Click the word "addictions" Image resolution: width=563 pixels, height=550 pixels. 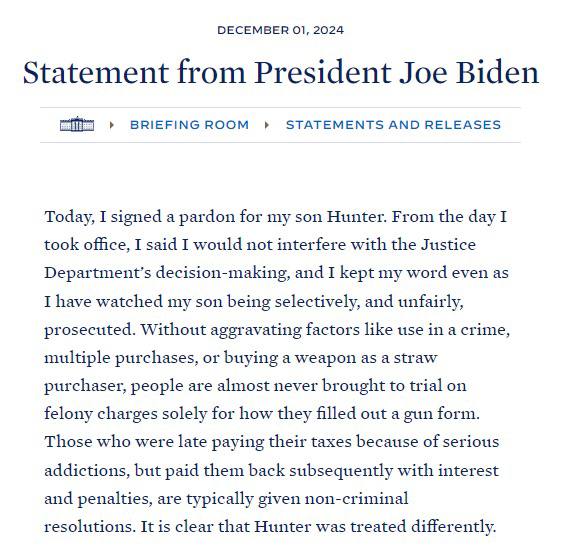[x=87, y=470]
